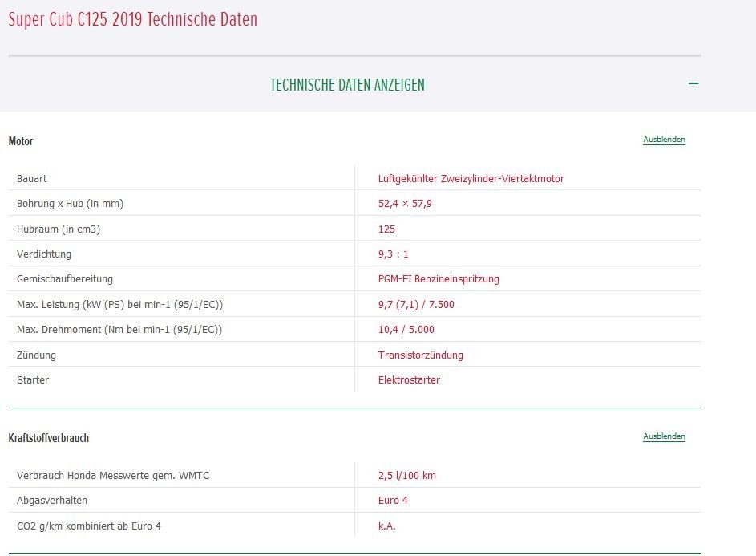Click the Elektrostarter value
Viewport: 756px width, 556px height.
click(409, 380)
